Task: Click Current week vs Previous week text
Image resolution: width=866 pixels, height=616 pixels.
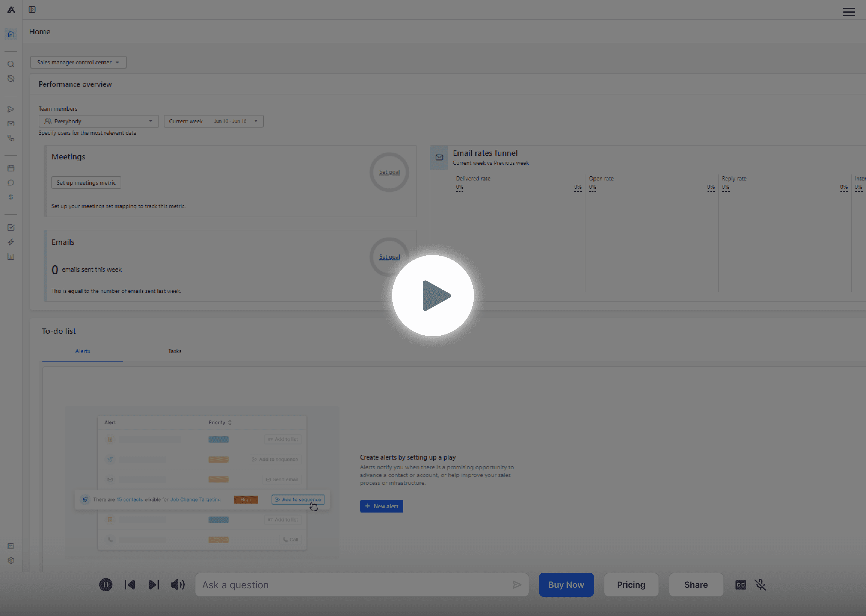Action: 491,163
